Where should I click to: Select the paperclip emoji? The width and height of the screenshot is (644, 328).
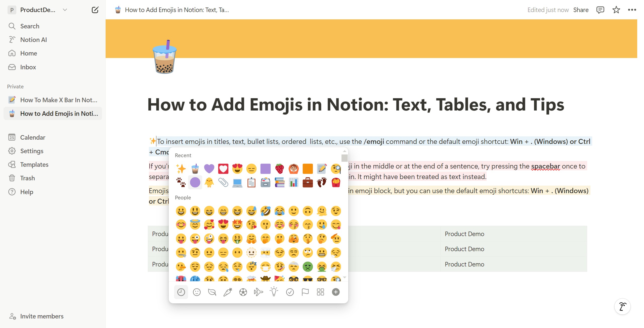[223, 183]
